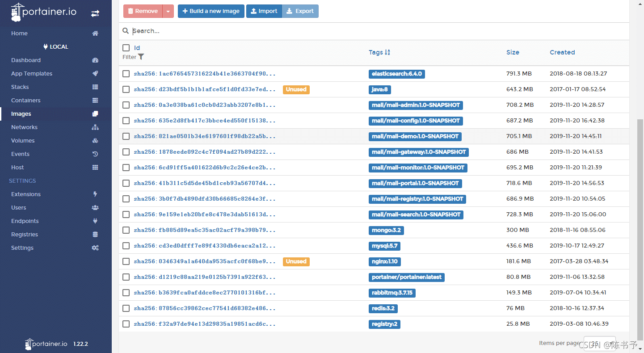The width and height of the screenshot is (644, 353).
Task: Open Dashboard in the sidebar
Action: [x=26, y=60]
